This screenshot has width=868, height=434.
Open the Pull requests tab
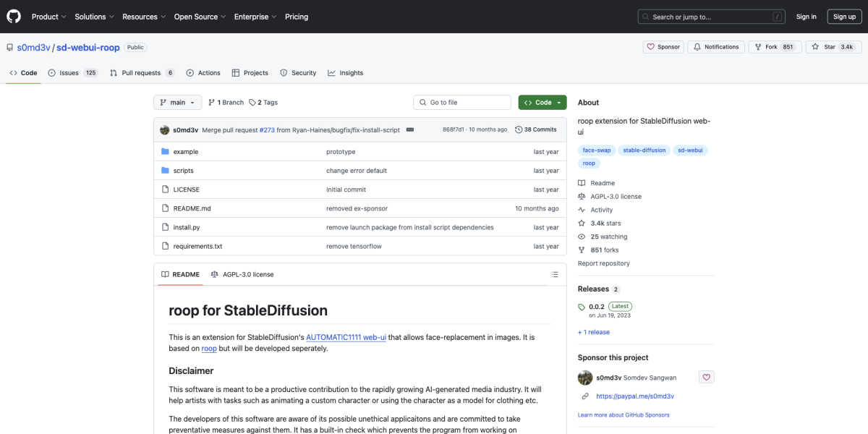[x=142, y=73]
